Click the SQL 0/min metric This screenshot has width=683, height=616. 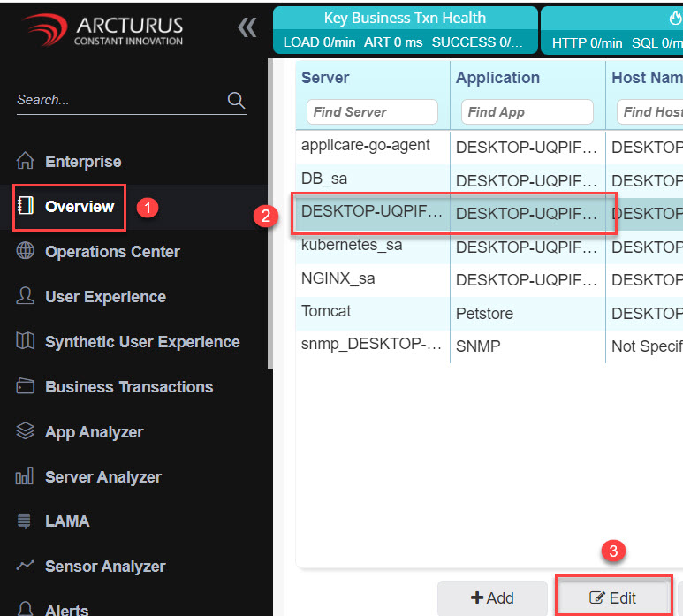point(657,43)
